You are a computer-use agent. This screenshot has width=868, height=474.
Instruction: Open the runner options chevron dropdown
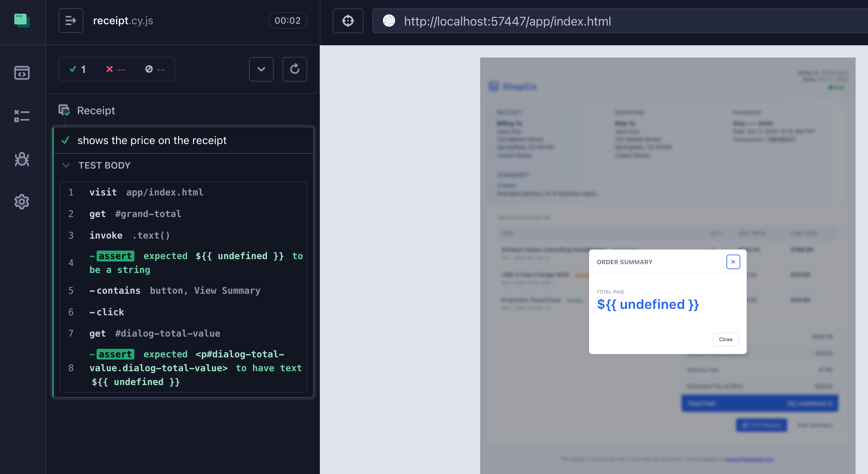(x=261, y=69)
